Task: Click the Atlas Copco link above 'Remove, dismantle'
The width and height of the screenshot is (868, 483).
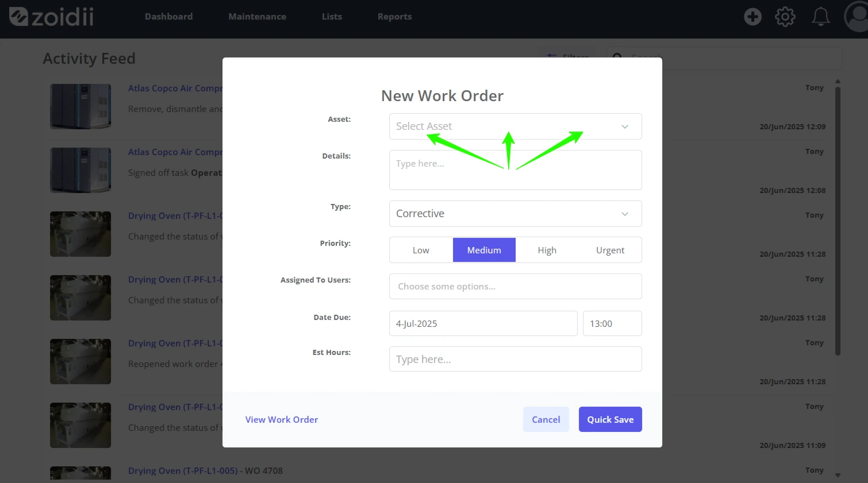Action: (x=175, y=88)
